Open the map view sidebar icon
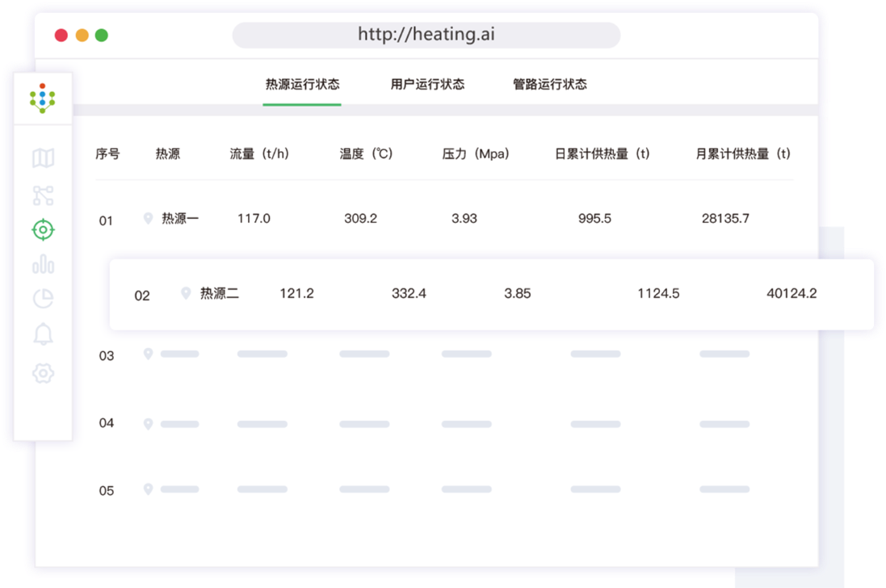The height and width of the screenshot is (588, 886). click(43, 158)
